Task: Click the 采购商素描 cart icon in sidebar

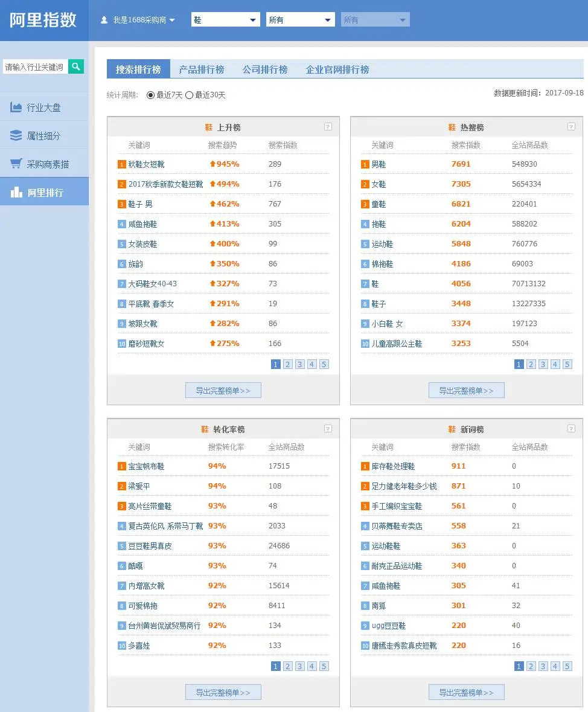Action: click(x=16, y=164)
